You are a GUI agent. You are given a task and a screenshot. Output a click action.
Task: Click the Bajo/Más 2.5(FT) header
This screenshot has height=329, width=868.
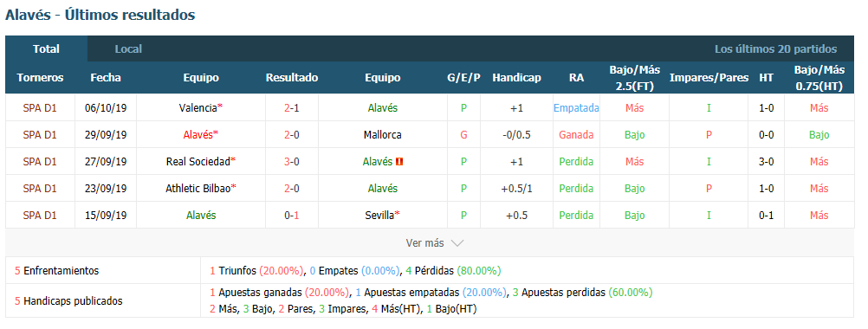pyautogui.click(x=634, y=78)
